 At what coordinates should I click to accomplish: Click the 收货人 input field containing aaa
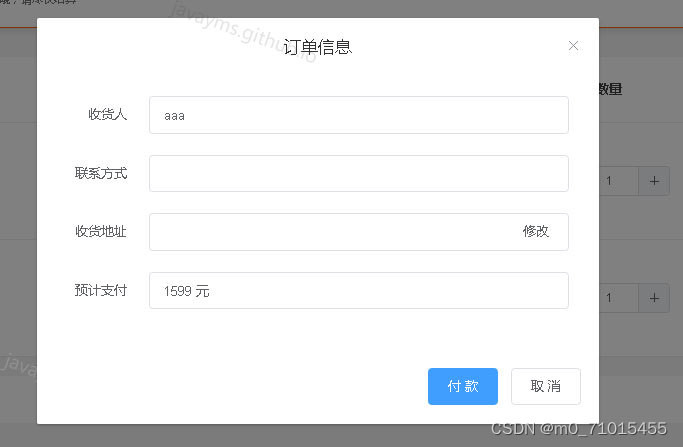click(358, 115)
